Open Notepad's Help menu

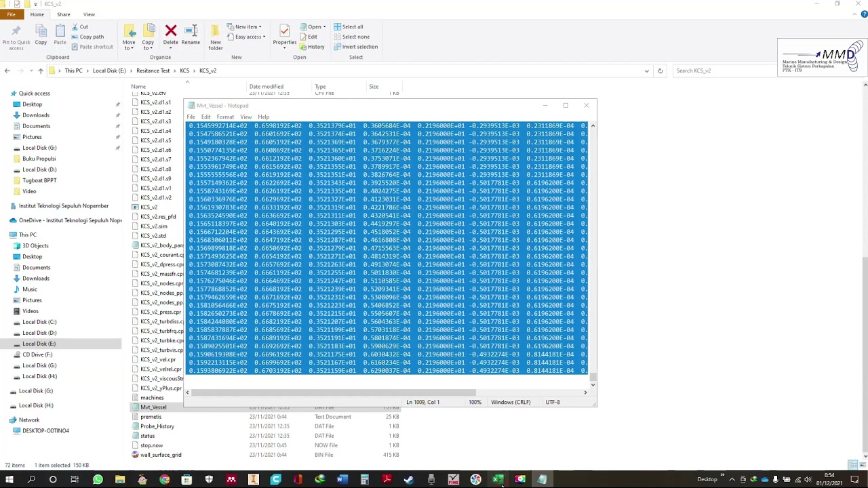pyautogui.click(x=264, y=117)
